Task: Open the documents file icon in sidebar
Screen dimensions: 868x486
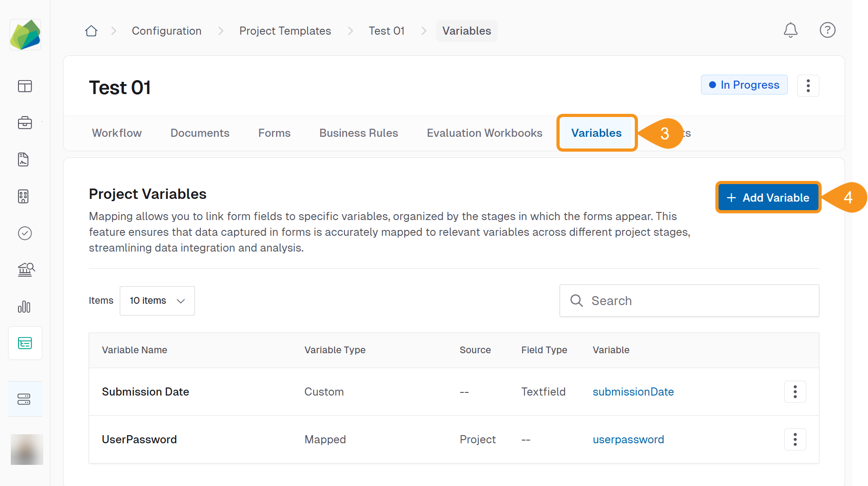Action: click(24, 159)
